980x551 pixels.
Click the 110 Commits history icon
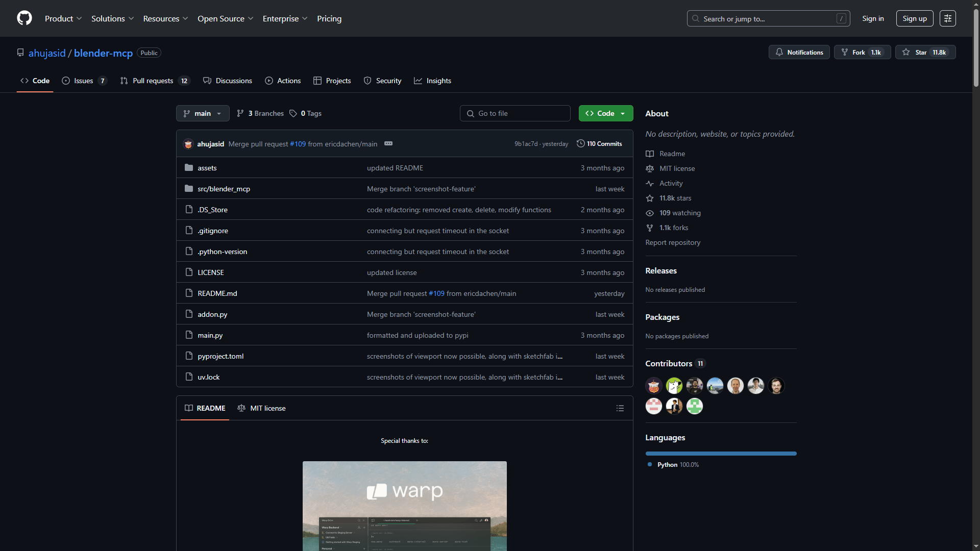(x=580, y=143)
